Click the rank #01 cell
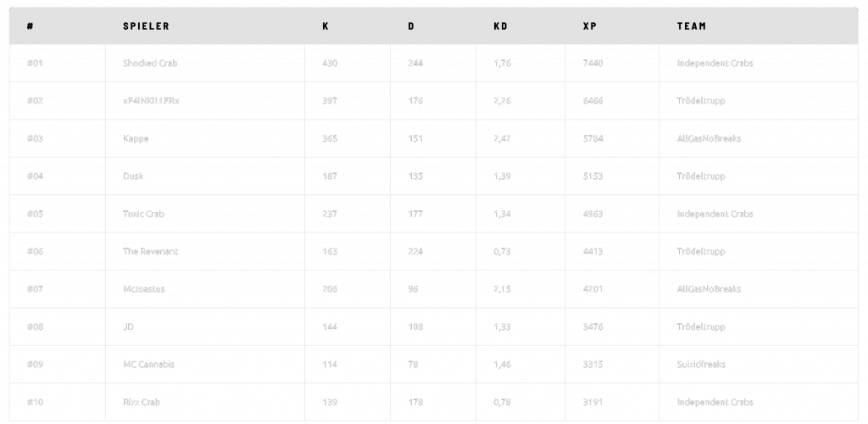Image resolution: width=868 pixels, height=424 pixels. click(35, 64)
